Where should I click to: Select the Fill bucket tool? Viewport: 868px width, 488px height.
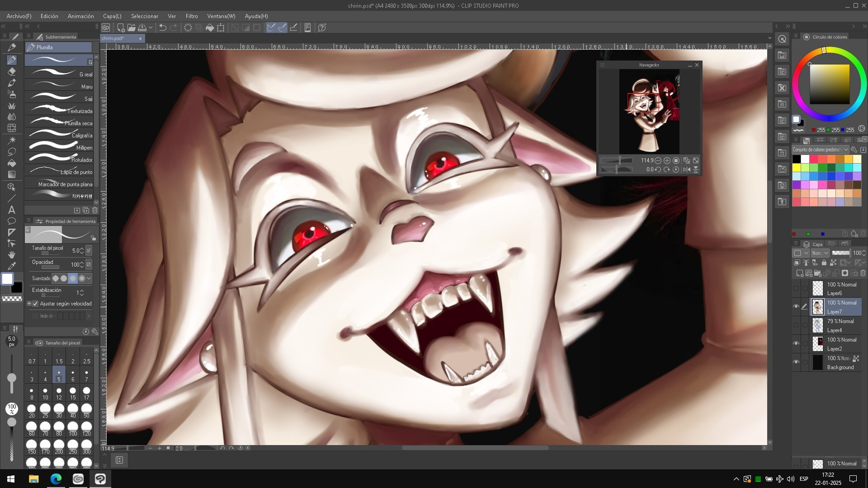[x=12, y=163]
